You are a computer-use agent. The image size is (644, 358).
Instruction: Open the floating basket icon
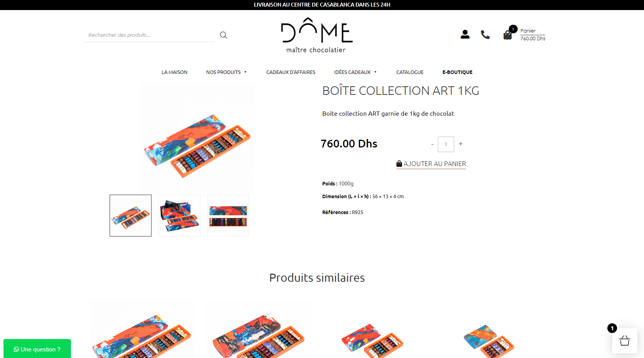(x=625, y=341)
